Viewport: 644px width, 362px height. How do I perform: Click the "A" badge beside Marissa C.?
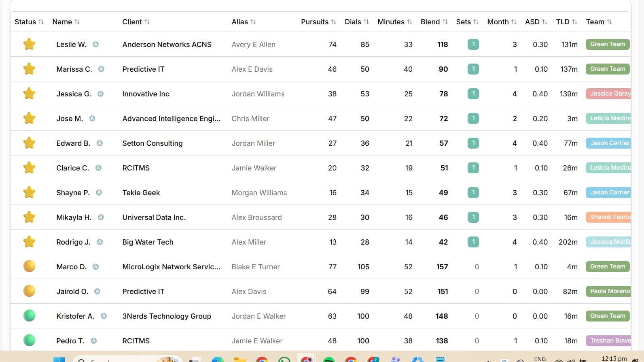coord(101,69)
